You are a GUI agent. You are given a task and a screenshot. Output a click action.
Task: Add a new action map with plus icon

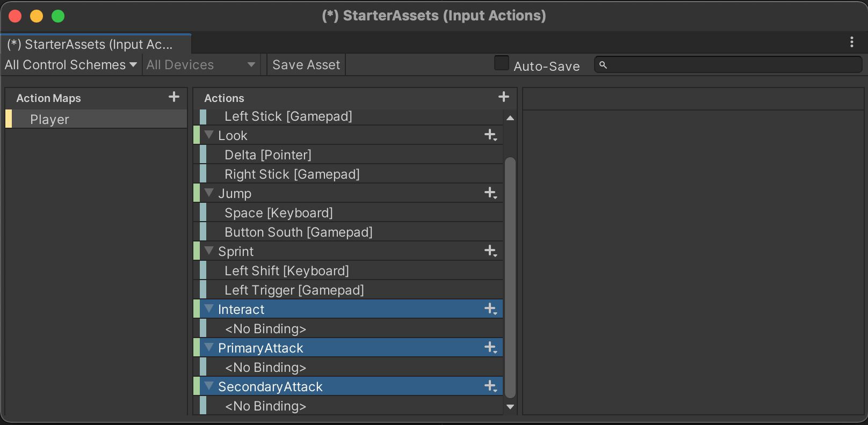click(173, 97)
